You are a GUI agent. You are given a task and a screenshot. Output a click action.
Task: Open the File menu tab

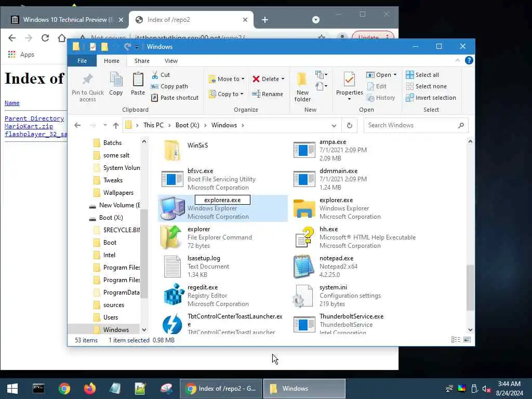coord(82,61)
